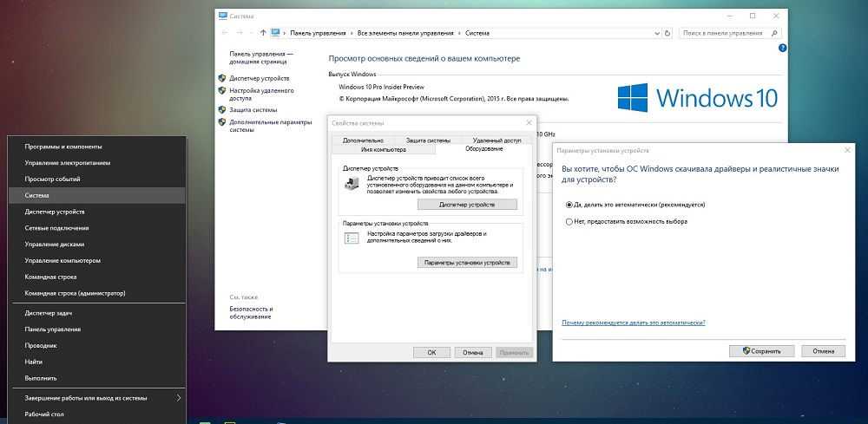Click Параметры установки устройств button
Viewport: 868px width, 424px height.
coord(467,263)
